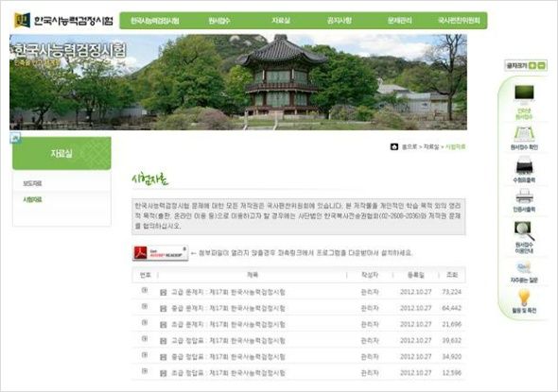The height and width of the screenshot is (392, 558).
Task: Click the notice marker in the 중급 문제지 row
Action: 145,306
